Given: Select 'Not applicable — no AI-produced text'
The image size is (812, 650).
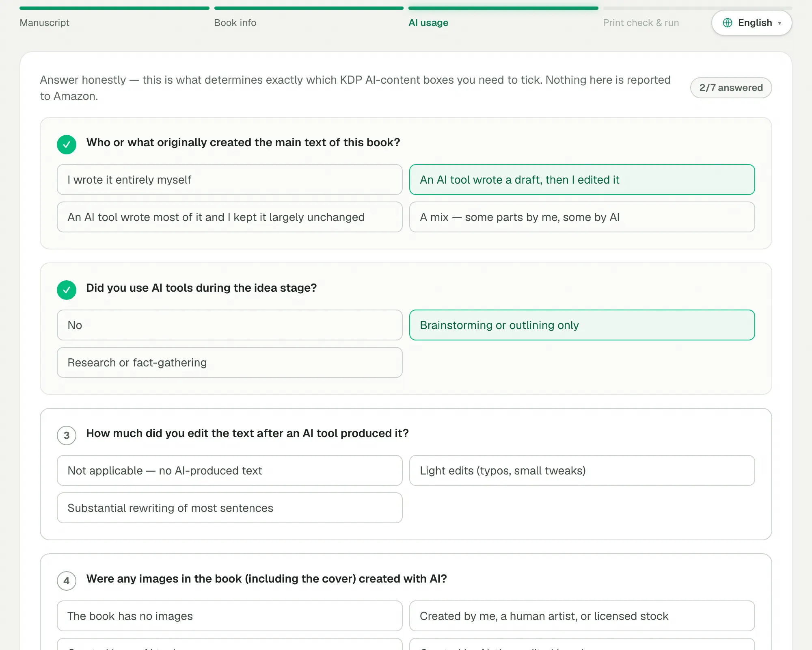Looking at the screenshot, I should click(x=230, y=470).
